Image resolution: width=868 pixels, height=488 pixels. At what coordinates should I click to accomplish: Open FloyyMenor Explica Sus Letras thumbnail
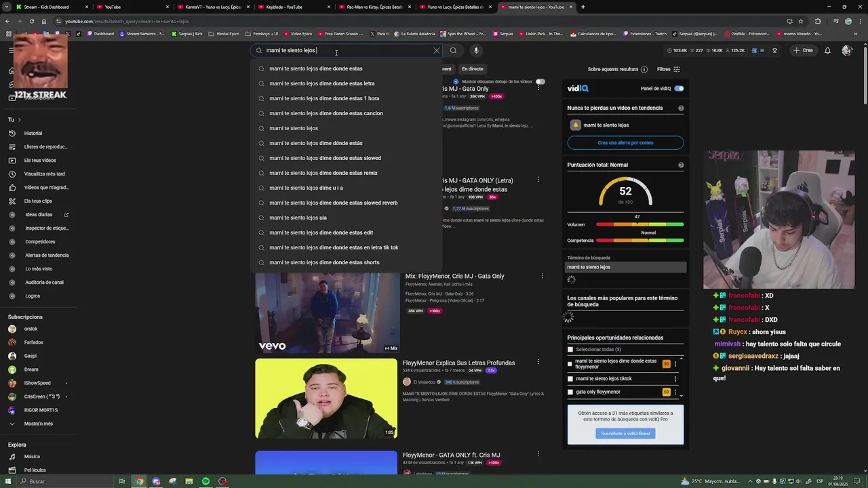point(326,399)
